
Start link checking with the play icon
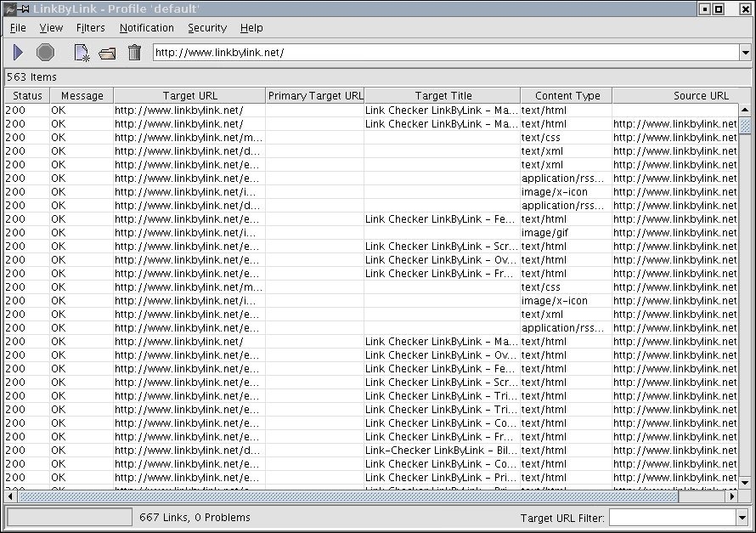pos(18,52)
